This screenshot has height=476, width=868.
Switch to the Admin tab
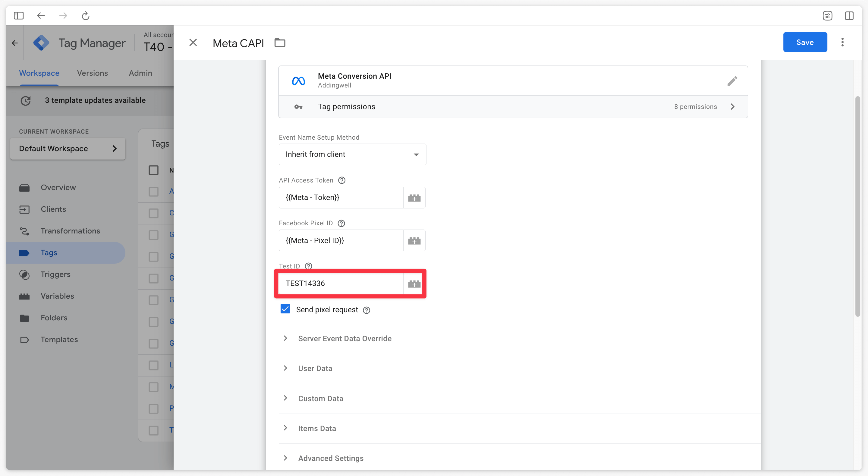[x=140, y=73]
